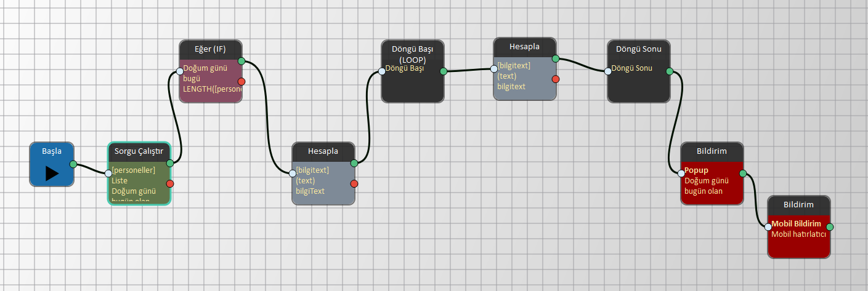Click the green output port of Mobil Bildirim
Screen dimensions: 868x291
pyautogui.click(x=830, y=227)
